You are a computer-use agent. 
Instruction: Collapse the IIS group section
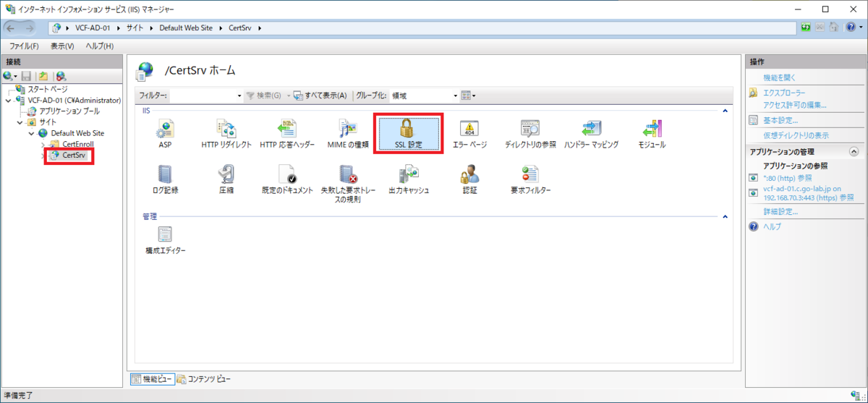(725, 111)
